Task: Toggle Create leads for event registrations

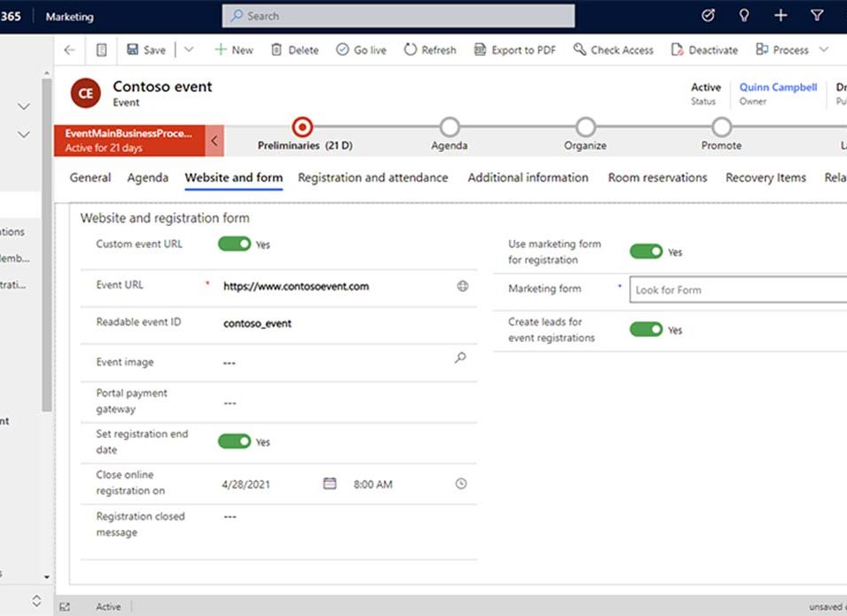Action: click(646, 329)
